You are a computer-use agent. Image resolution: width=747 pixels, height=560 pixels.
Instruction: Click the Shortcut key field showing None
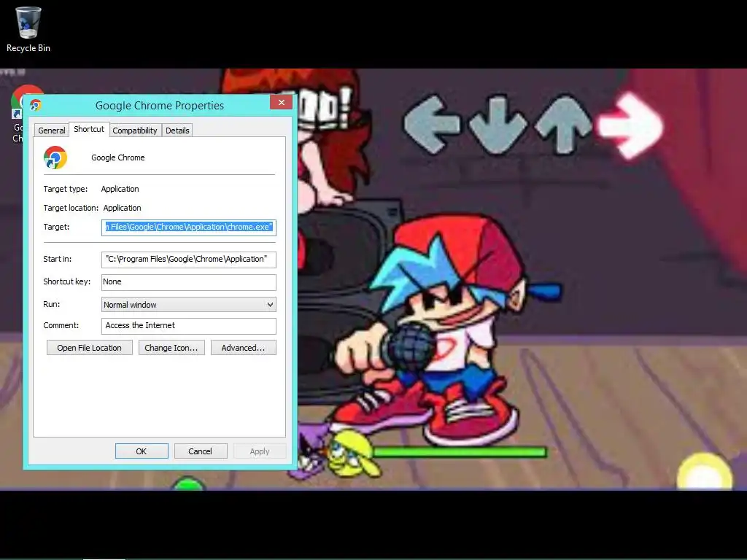(x=189, y=282)
